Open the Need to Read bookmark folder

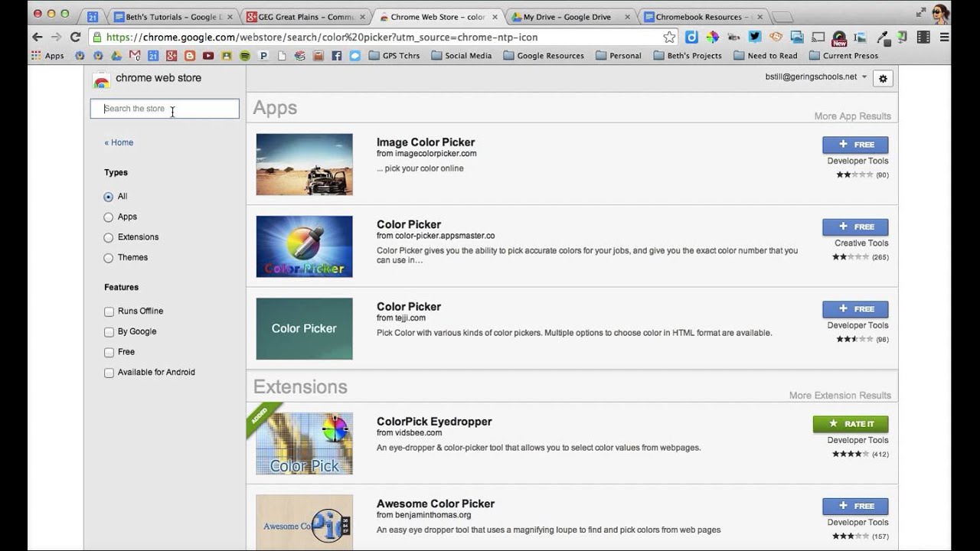[x=766, y=55]
